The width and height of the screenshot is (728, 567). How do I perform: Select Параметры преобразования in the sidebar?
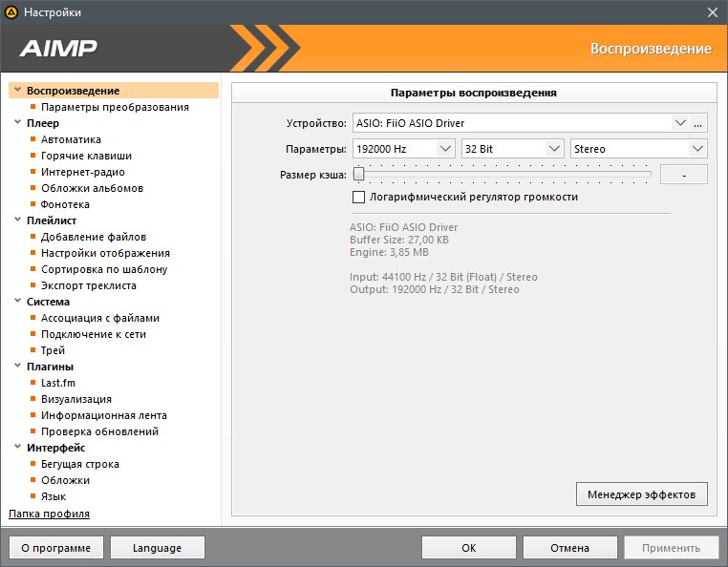click(x=115, y=107)
